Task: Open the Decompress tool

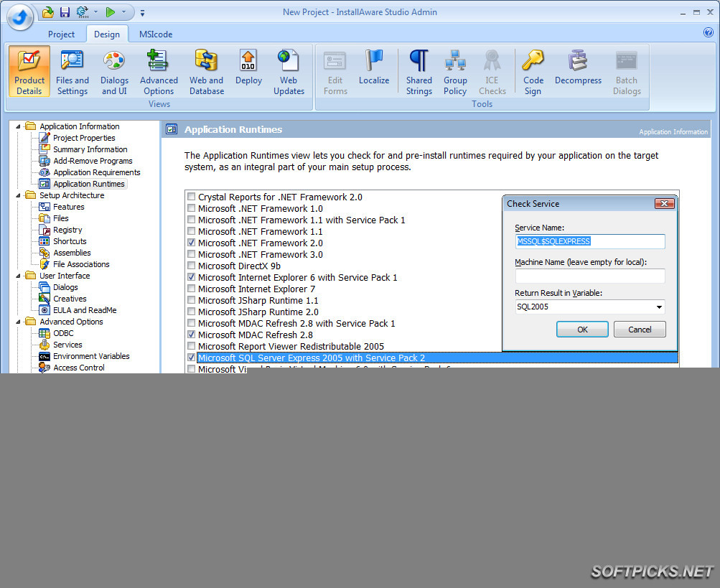Action: click(x=578, y=68)
